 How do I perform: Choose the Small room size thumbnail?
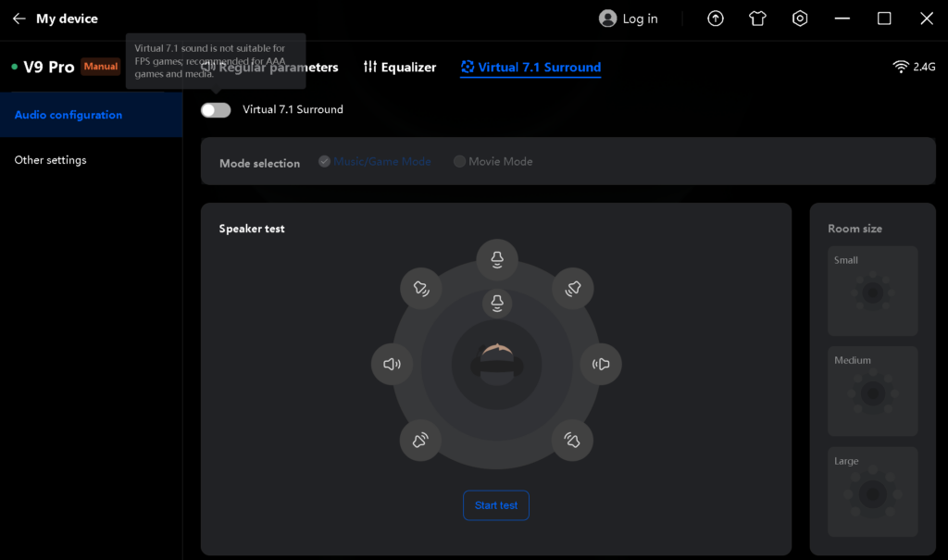tap(872, 291)
